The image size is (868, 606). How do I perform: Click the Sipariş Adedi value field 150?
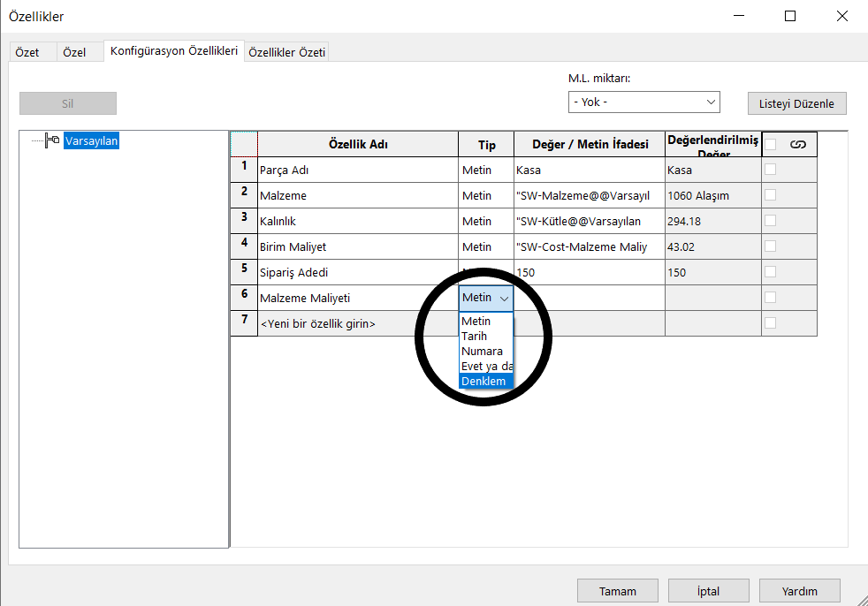pyautogui.click(x=588, y=272)
